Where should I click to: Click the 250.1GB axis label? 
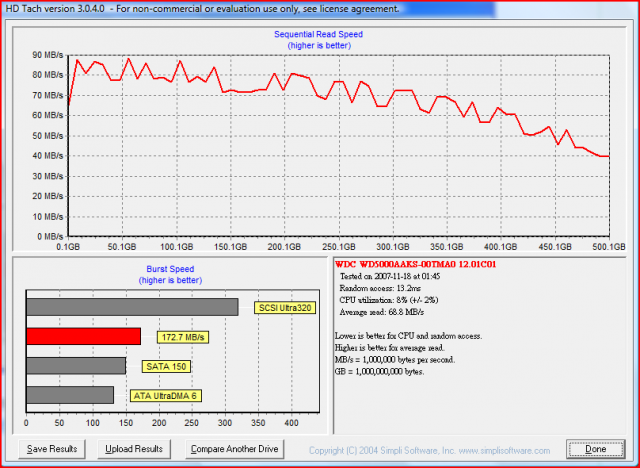pos(338,247)
